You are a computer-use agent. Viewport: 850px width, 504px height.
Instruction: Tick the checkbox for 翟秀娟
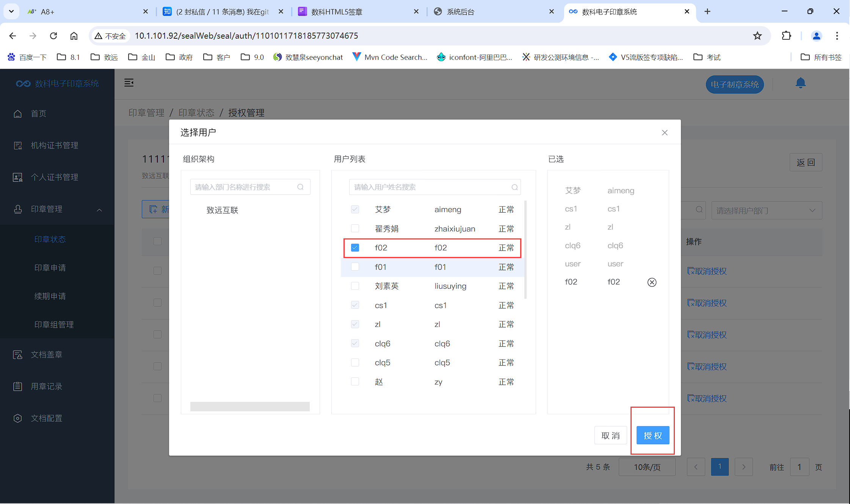(x=355, y=229)
